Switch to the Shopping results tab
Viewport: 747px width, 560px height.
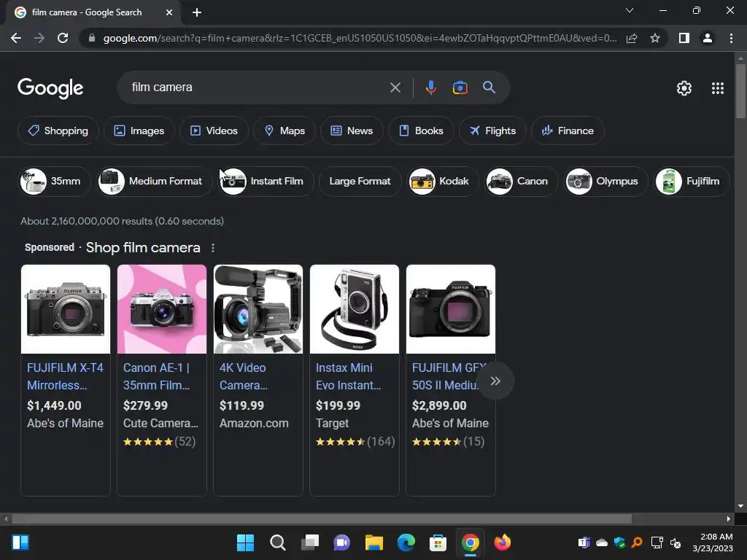coord(58,131)
